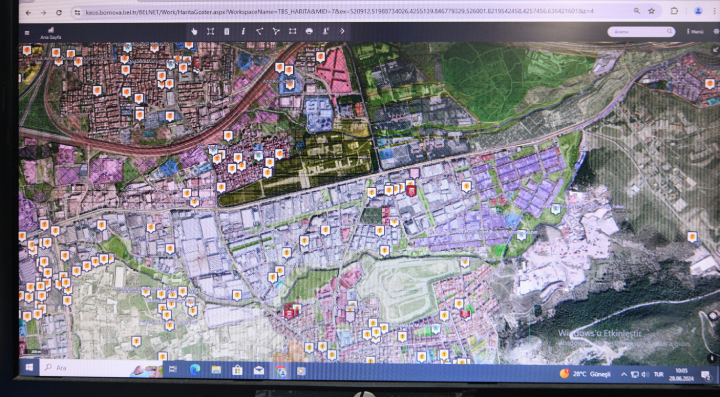The image size is (720, 397).
Task: Reload the page in browser
Action: tap(59, 12)
